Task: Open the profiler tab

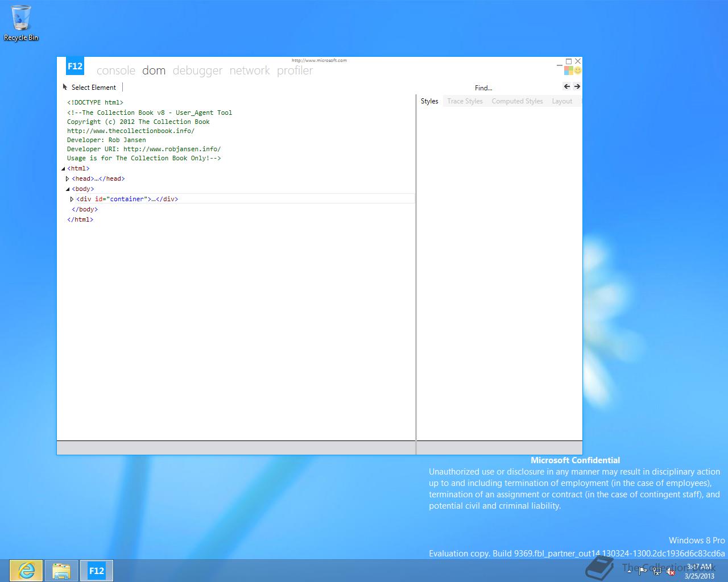Action: tap(295, 70)
